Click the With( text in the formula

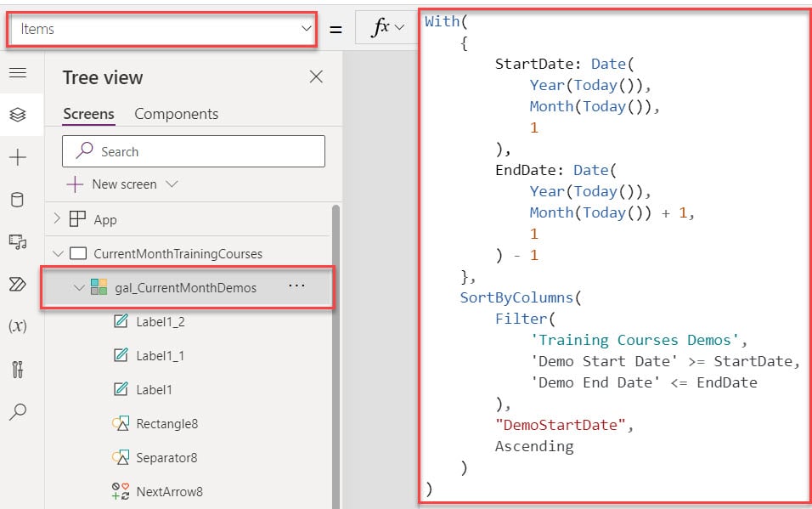click(446, 21)
